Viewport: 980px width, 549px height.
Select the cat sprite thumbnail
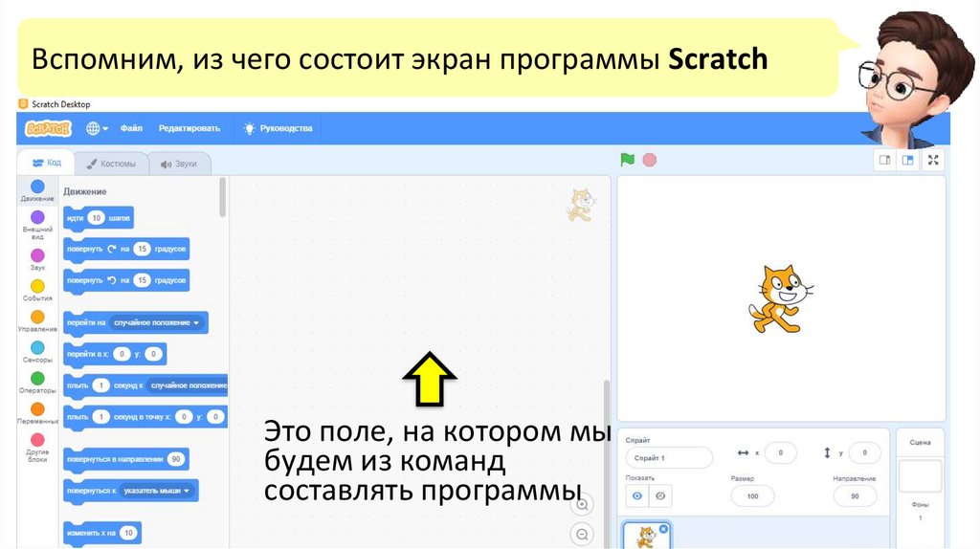click(x=646, y=536)
